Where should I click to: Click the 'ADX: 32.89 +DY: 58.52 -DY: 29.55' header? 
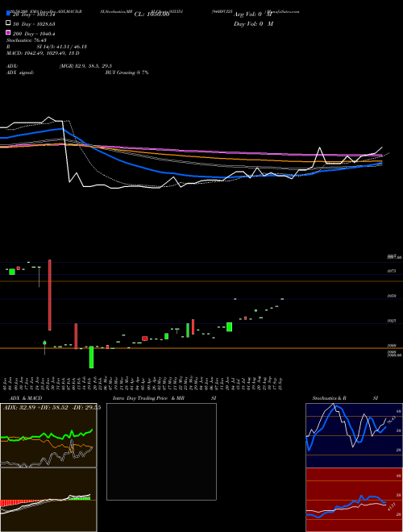click(52, 407)
